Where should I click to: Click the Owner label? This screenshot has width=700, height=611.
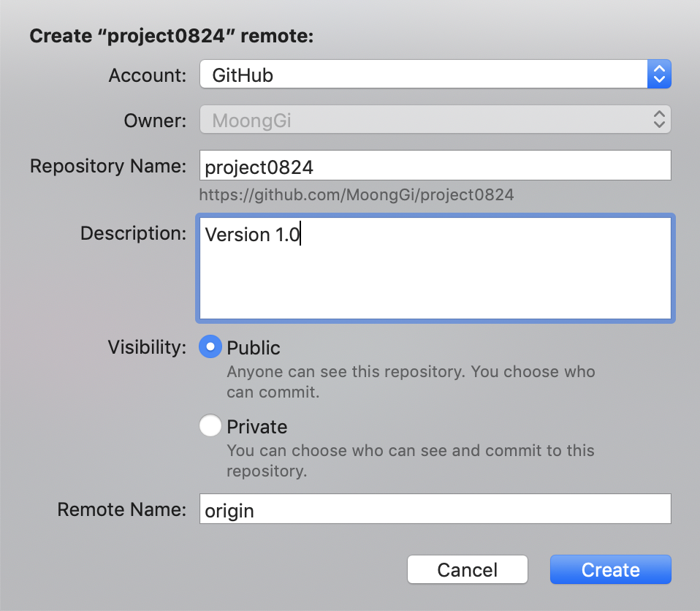[155, 121]
